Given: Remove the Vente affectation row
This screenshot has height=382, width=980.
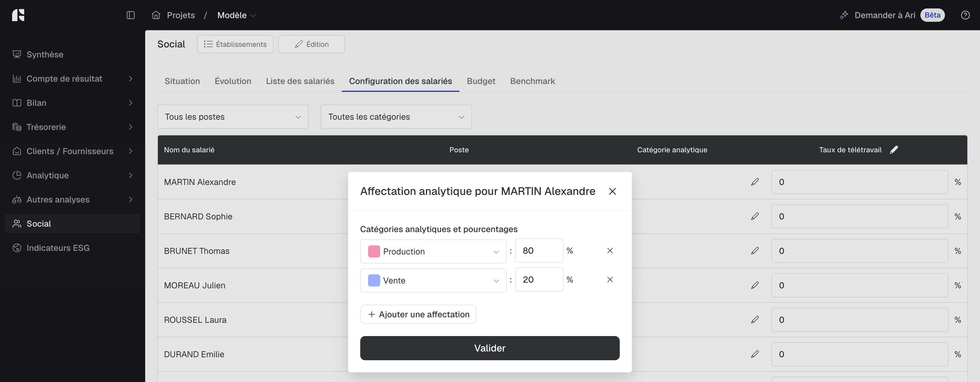Looking at the screenshot, I should pos(610,280).
